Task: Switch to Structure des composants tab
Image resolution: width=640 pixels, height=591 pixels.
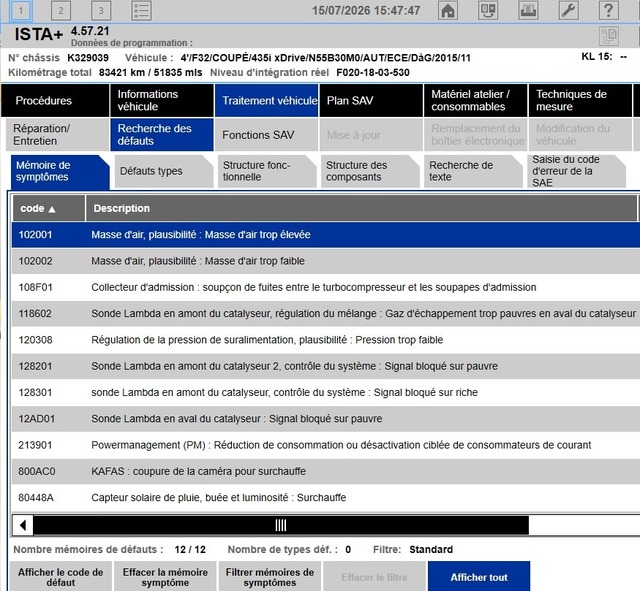Action: pos(370,171)
